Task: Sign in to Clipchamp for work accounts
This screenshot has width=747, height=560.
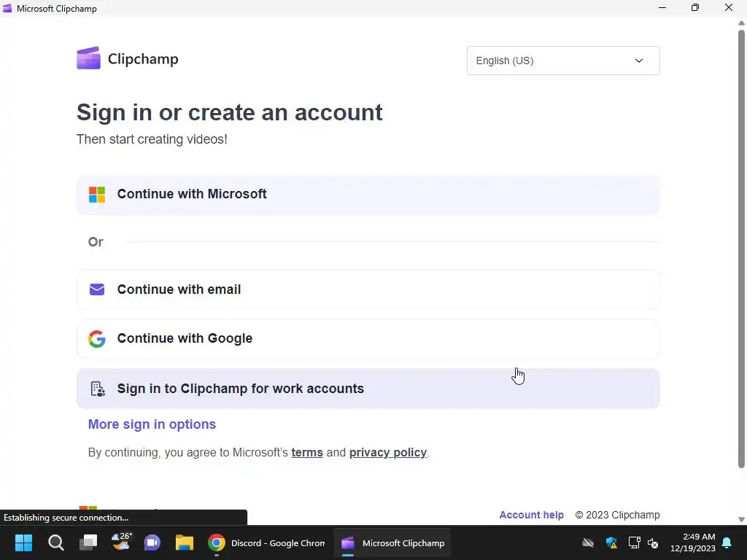Action: tap(368, 389)
